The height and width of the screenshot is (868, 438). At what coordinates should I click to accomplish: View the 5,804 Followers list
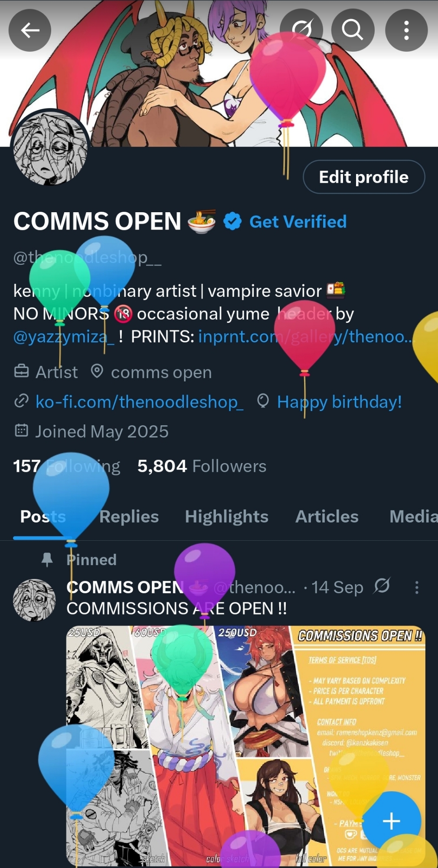(202, 466)
